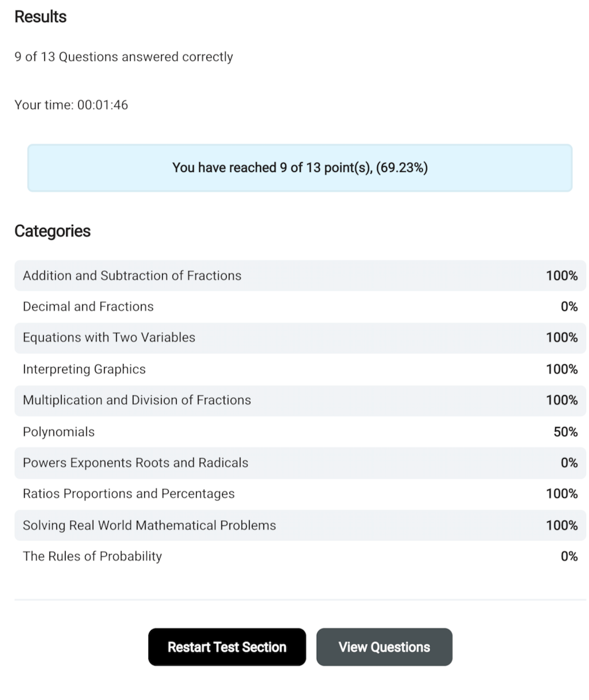Viewport: 589px width, 700px height.
Task: Click the "9 of 13 Questions answered correctly" text
Action: click(124, 57)
